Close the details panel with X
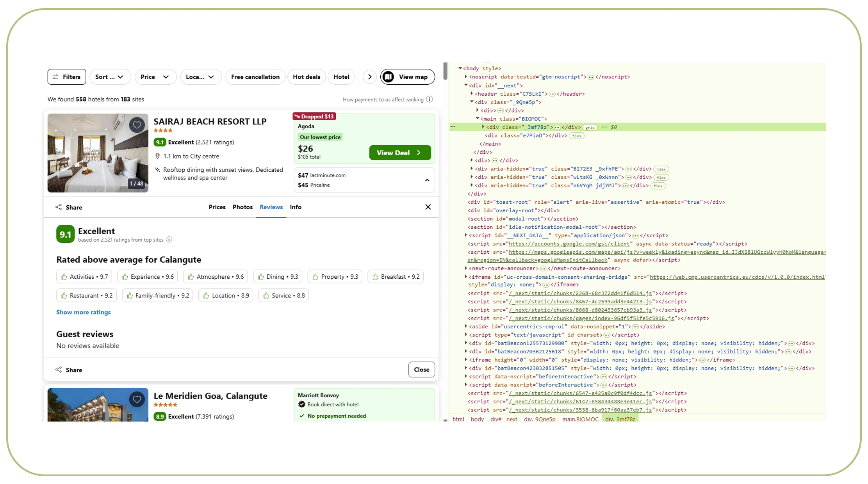 [428, 207]
